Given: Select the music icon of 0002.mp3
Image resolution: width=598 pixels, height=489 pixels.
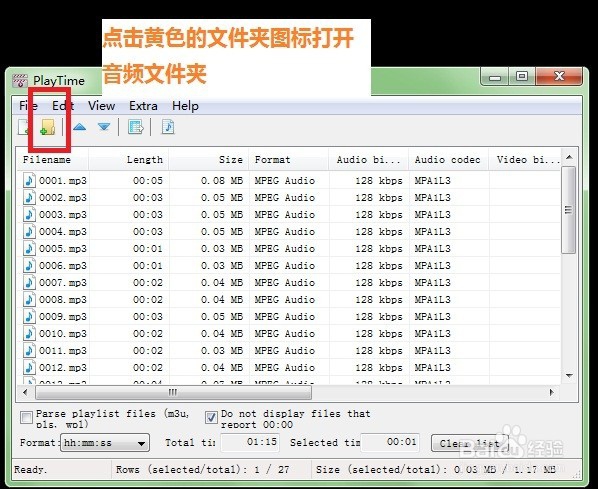Looking at the screenshot, I should tap(29, 197).
